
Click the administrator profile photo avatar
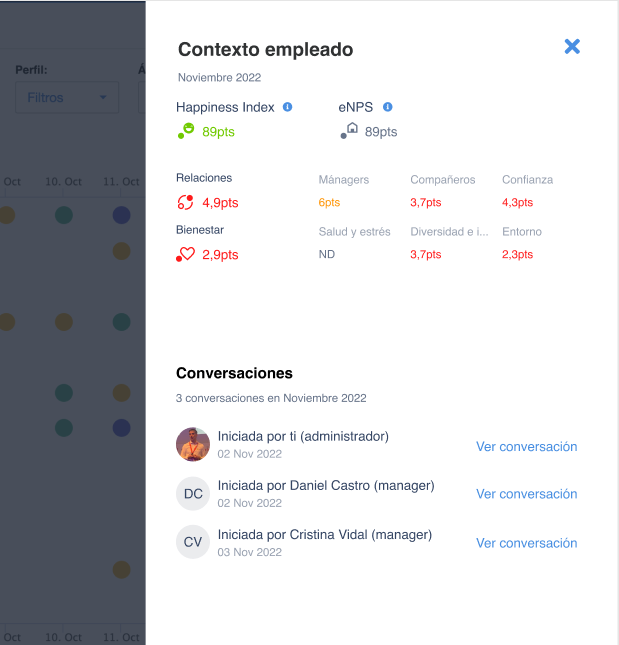point(193,444)
